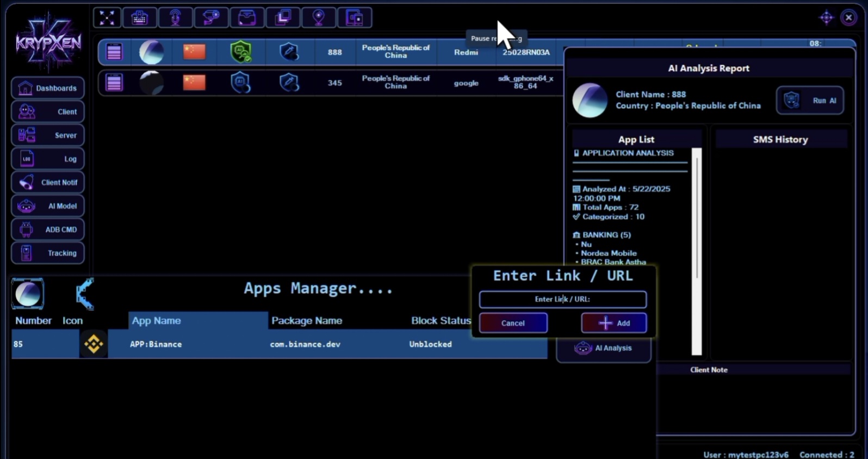Viewport: 868px width, 459px height.
Task: Click the Redmi cell in client 888 row
Action: tap(466, 52)
